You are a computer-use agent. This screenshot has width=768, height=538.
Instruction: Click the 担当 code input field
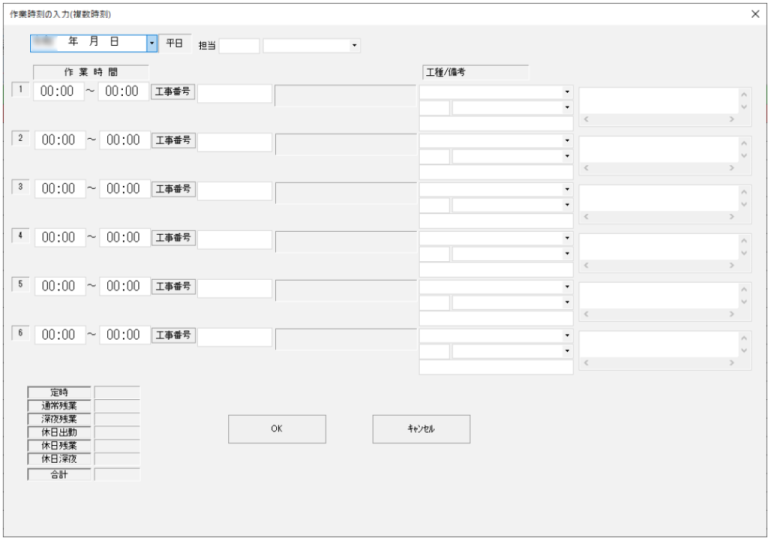pyautogui.click(x=239, y=45)
